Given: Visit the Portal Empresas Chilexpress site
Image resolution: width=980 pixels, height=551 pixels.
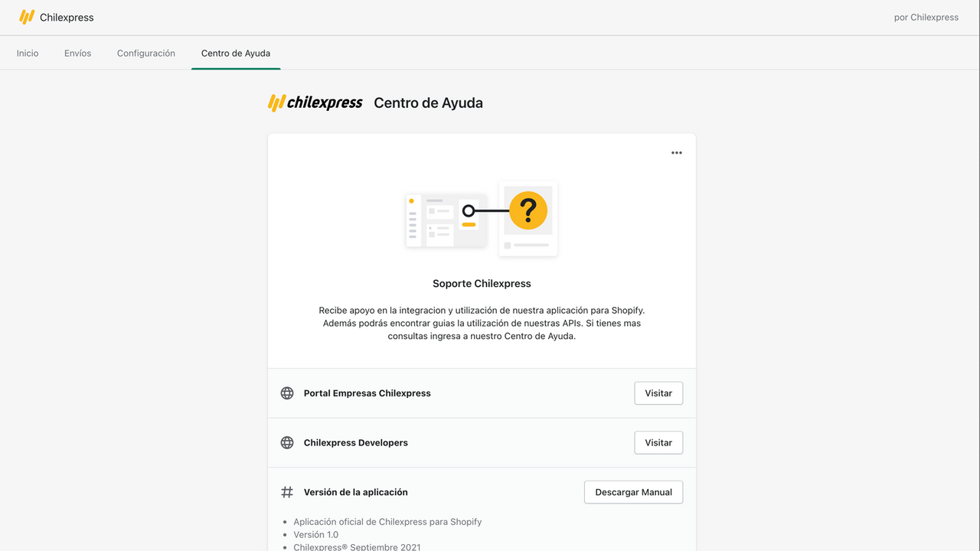Looking at the screenshot, I should tap(658, 393).
